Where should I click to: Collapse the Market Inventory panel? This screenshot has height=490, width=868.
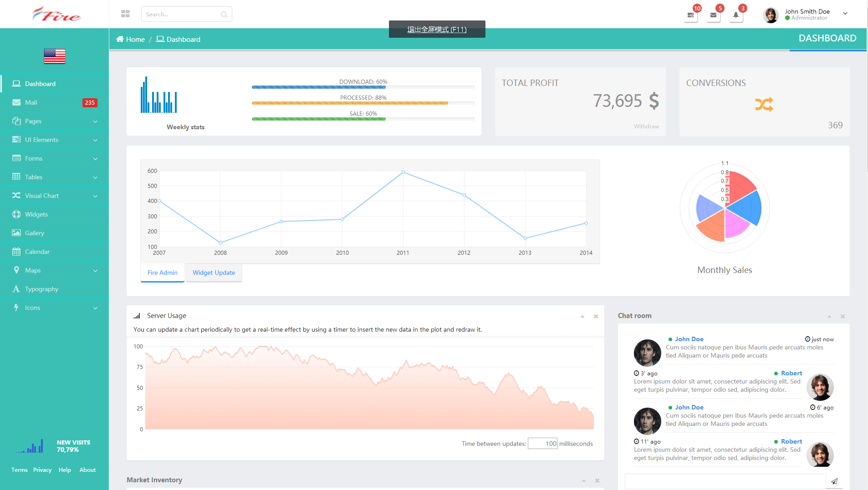pos(584,480)
